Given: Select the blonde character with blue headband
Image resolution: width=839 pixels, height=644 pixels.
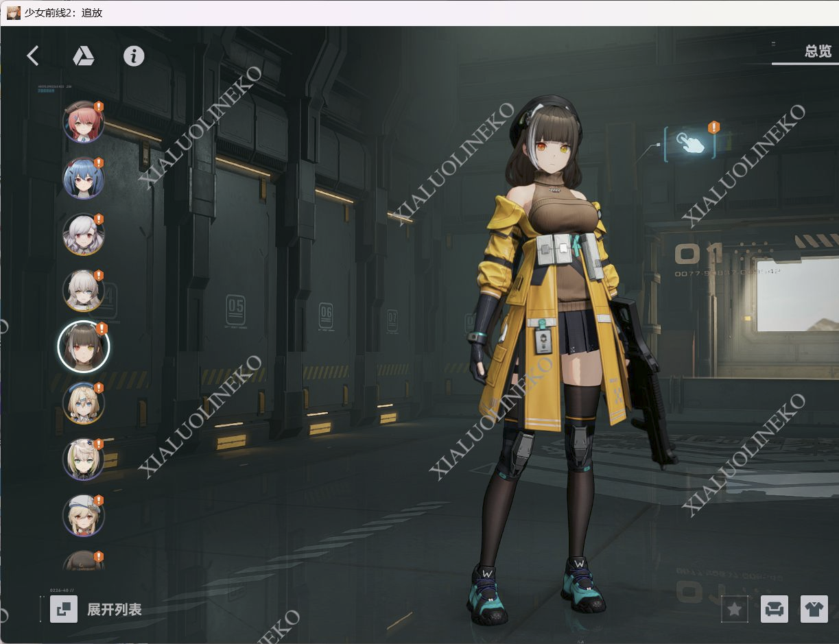Looking at the screenshot, I should pyautogui.click(x=84, y=403).
